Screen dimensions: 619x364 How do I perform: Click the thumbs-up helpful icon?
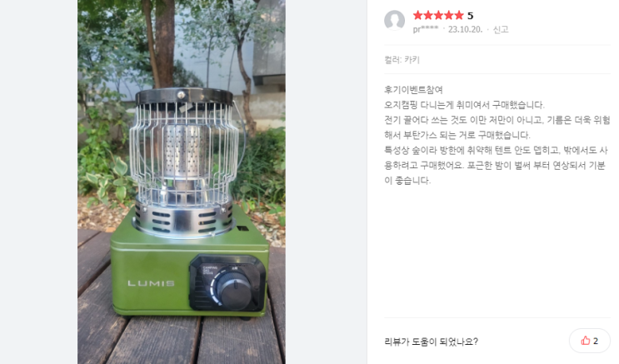[x=586, y=341]
